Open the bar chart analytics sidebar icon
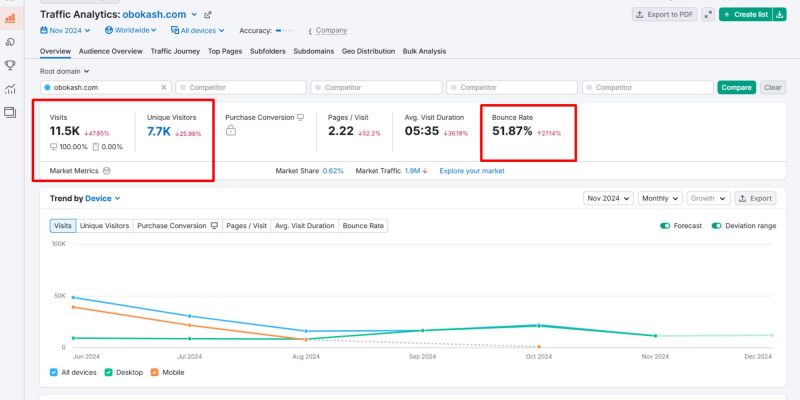The height and width of the screenshot is (400, 800). [x=9, y=18]
